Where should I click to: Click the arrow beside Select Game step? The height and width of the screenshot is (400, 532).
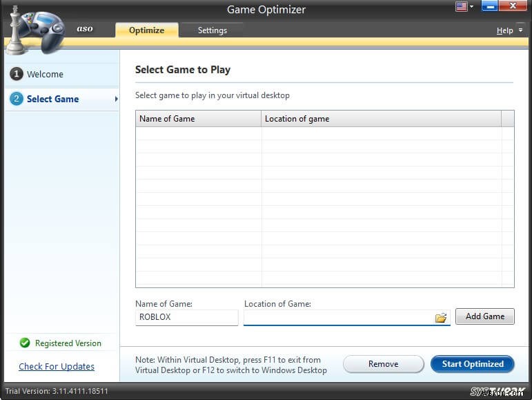[x=116, y=99]
